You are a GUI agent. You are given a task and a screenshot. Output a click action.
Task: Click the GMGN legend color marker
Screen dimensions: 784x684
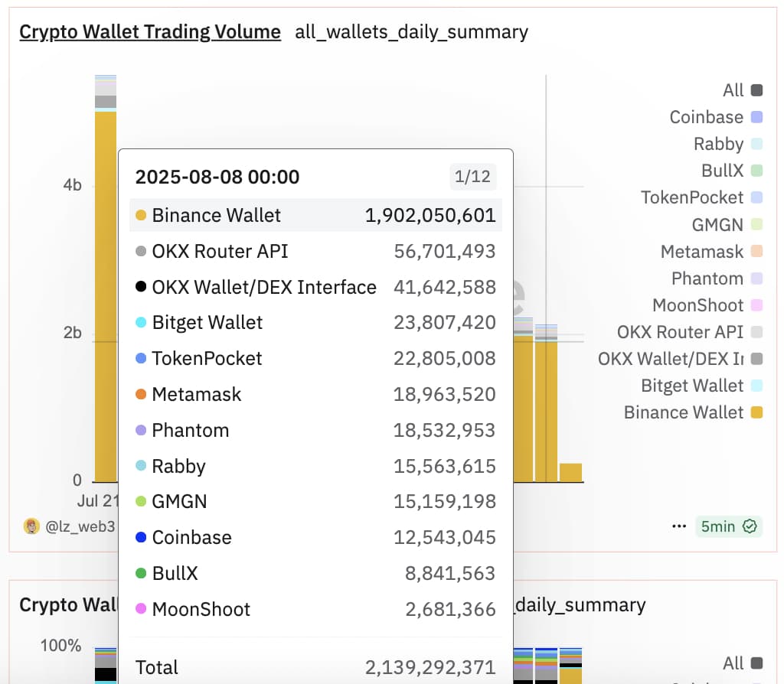tap(756, 224)
